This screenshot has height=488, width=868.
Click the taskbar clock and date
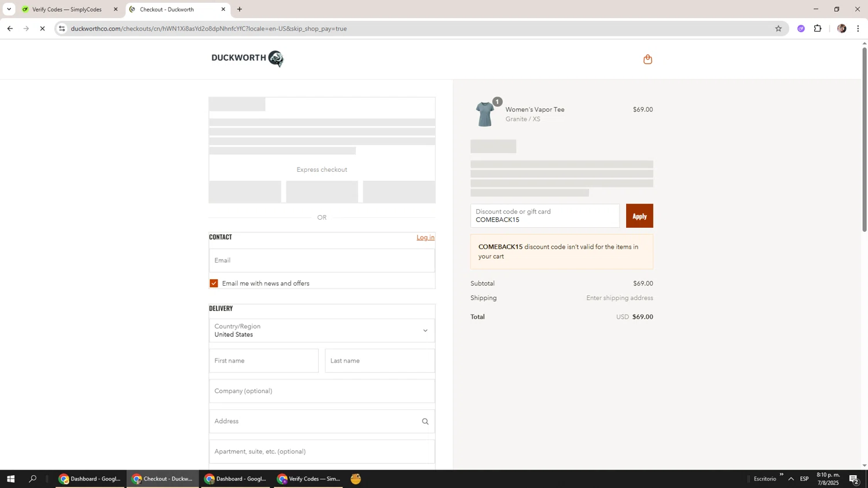click(828, 479)
